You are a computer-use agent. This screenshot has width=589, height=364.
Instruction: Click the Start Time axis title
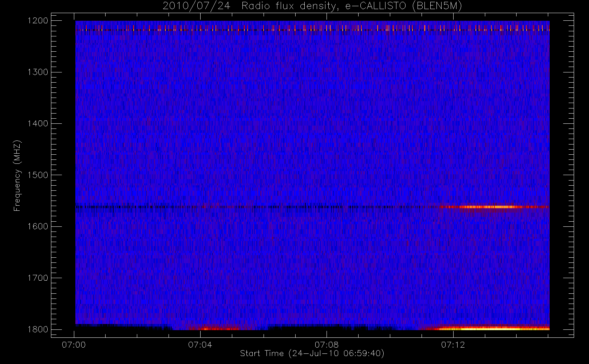coord(312,353)
